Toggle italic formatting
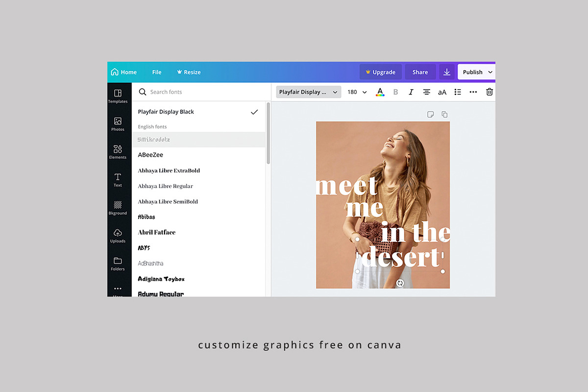The image size is (588, 392). coord(411,92)
